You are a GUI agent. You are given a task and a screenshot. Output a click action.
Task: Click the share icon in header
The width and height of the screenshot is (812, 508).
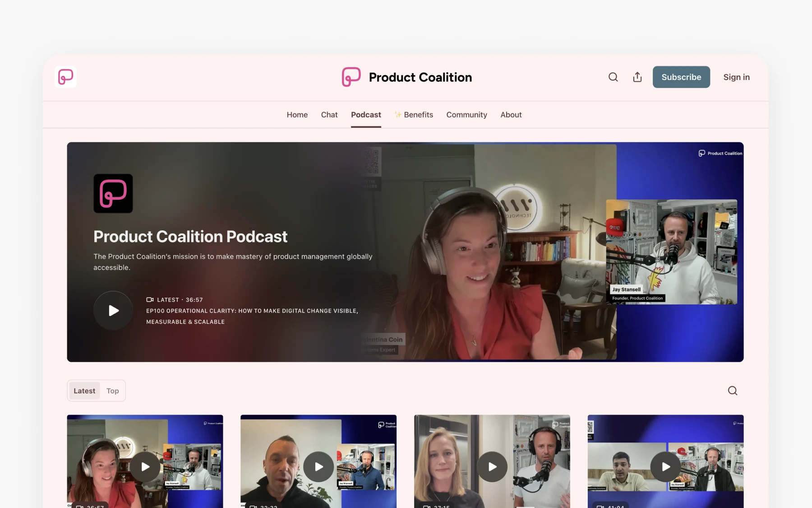[637, 77]
